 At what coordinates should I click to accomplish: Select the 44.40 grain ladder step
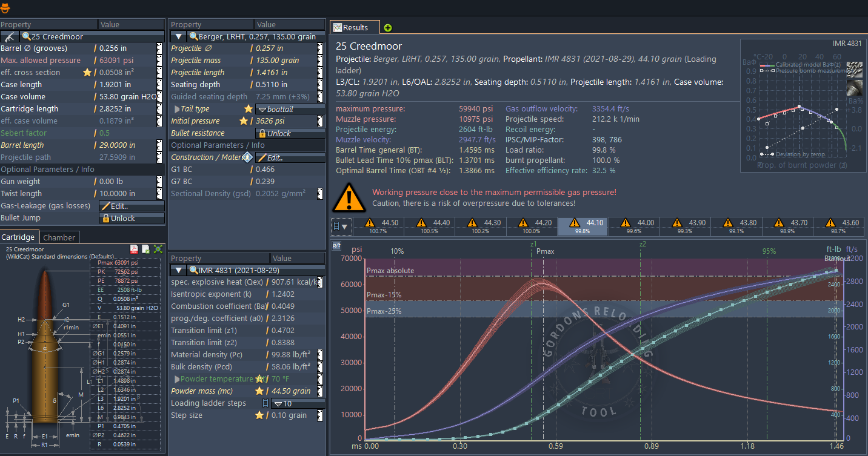[x=430, y=226]
